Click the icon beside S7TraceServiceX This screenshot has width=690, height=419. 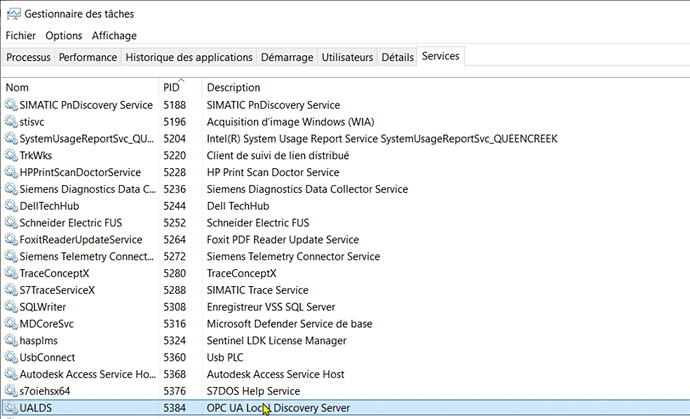tap(11, 290)
